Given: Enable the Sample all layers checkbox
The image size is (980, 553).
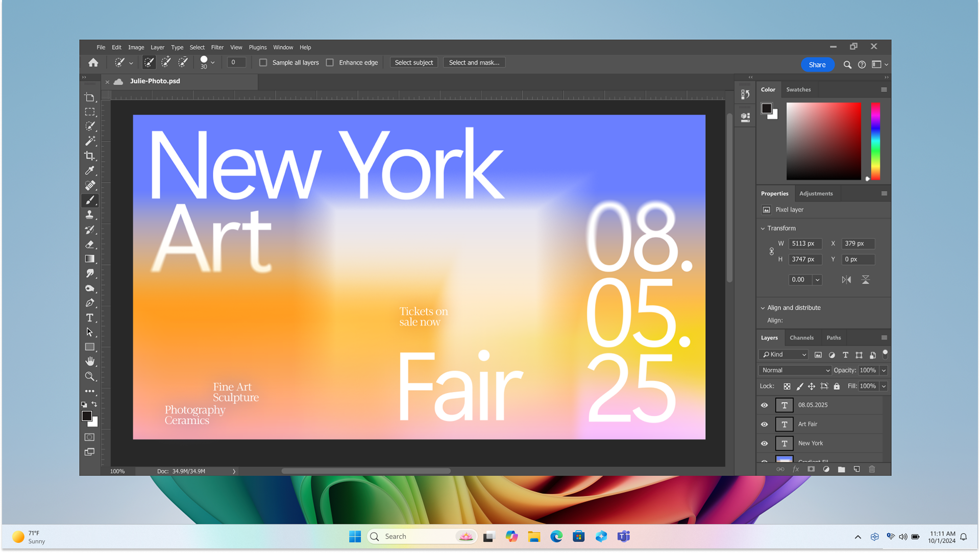Looking at the screenshot, I should [x=263, y=63].
